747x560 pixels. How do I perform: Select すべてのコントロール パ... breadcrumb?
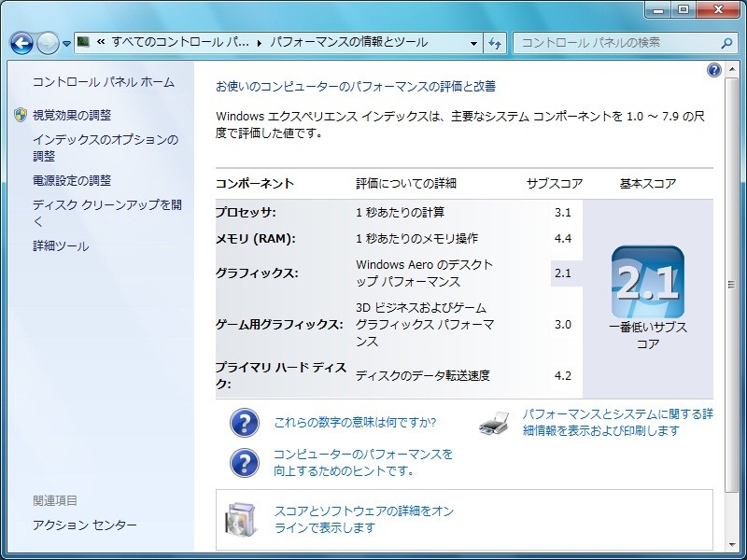180,42
